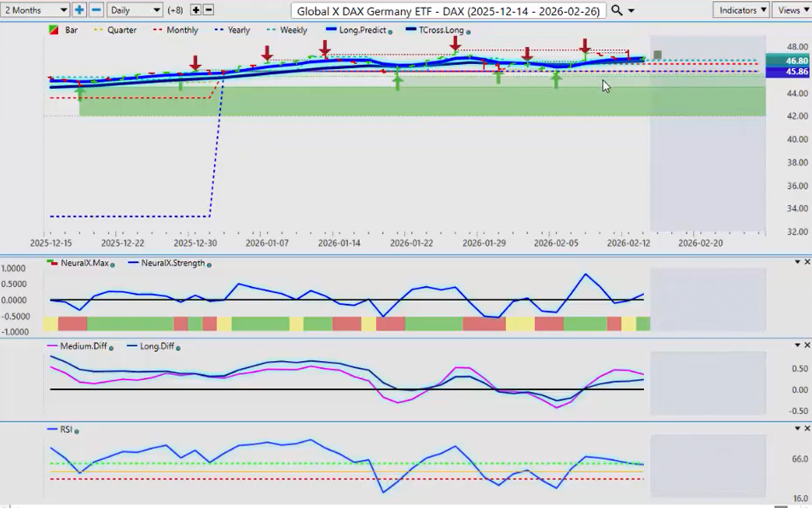Click the 46.80 green price label
The width and height of the screenshot is (812, 508).
pos(787,61)
